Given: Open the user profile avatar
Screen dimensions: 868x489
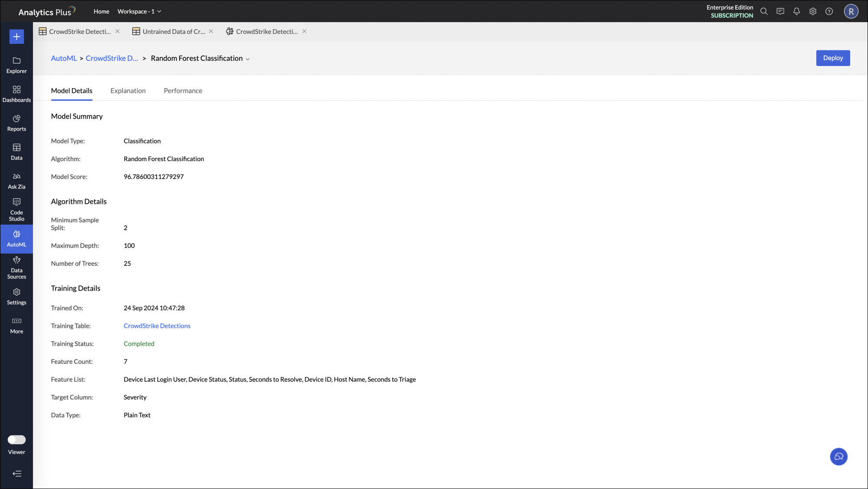Looking at the screenshot, I should [x=851, y=12].
